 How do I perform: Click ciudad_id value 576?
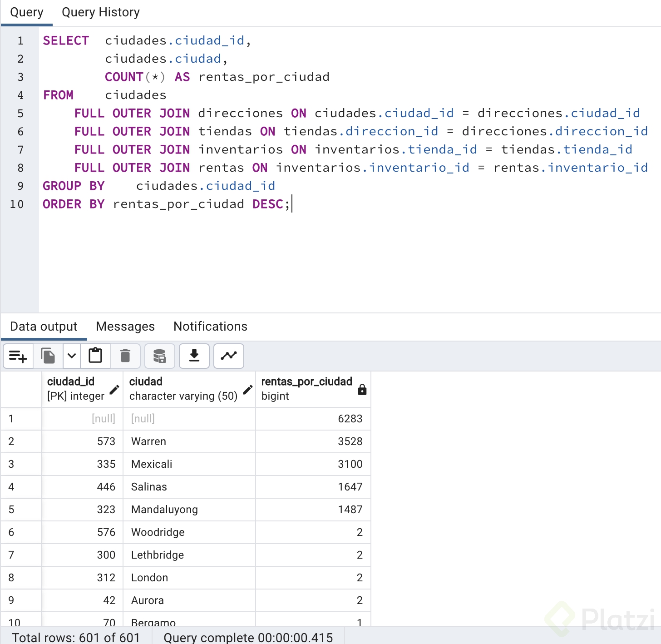tap(82, 532)
